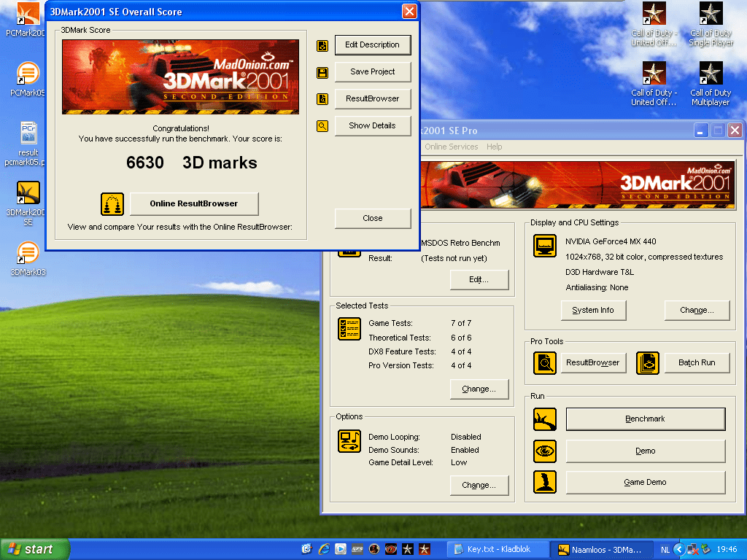Screen dimensions: 747x560
Task: Select the 3DMark2001 SE desktop shortcut
Action: point(28,203)
